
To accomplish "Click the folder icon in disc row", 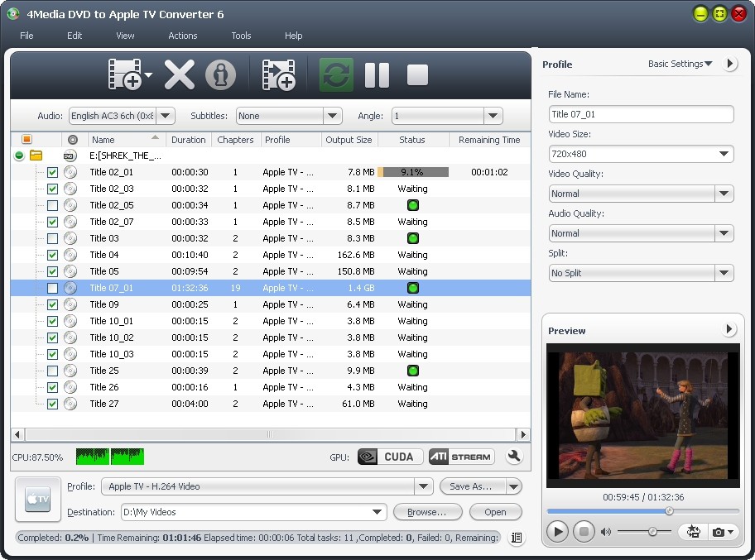I will pos(36,156).
